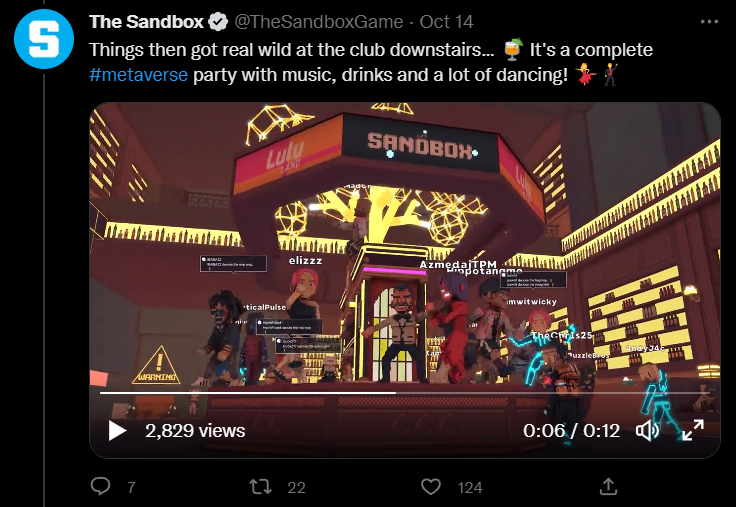Click the video time display 0:06 / 0:12
Screen dimensions: 736x507
pos(571,430)
